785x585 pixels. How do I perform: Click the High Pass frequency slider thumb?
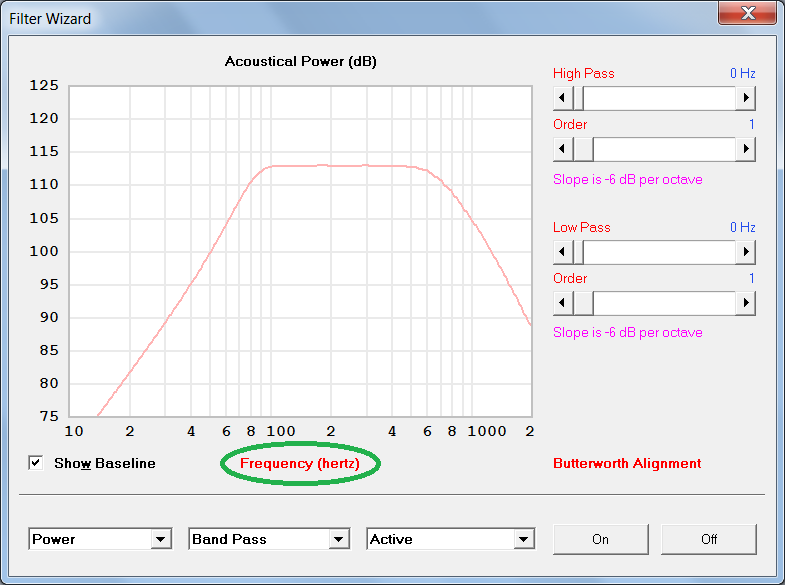[x=578, y=98]
